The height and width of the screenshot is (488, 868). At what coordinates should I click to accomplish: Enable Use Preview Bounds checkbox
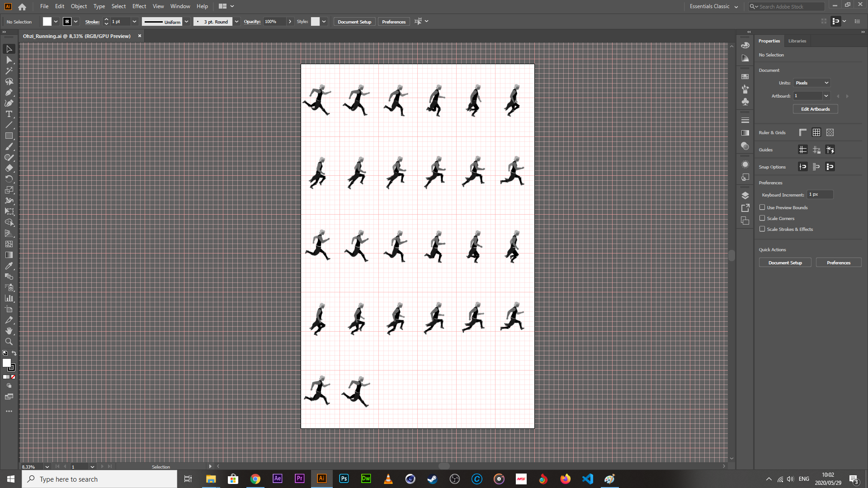762,207
